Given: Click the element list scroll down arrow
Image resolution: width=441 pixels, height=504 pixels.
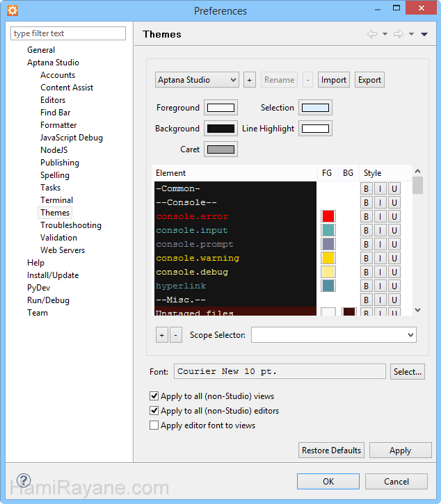Looking at the screenshot, I should tap(417, 310).
